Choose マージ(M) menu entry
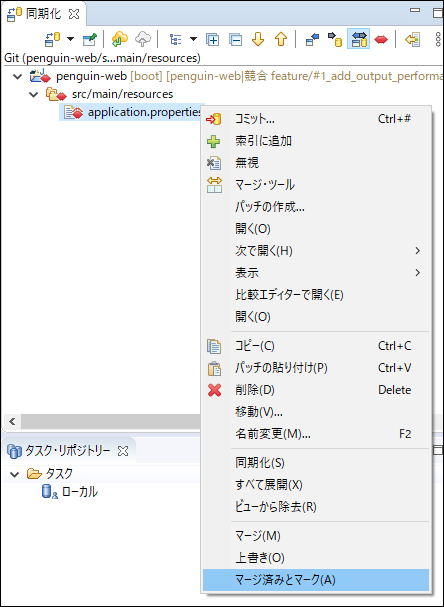The height and width of the screenshot is (607, 444). pyautogui.click(x=315, y=536)
